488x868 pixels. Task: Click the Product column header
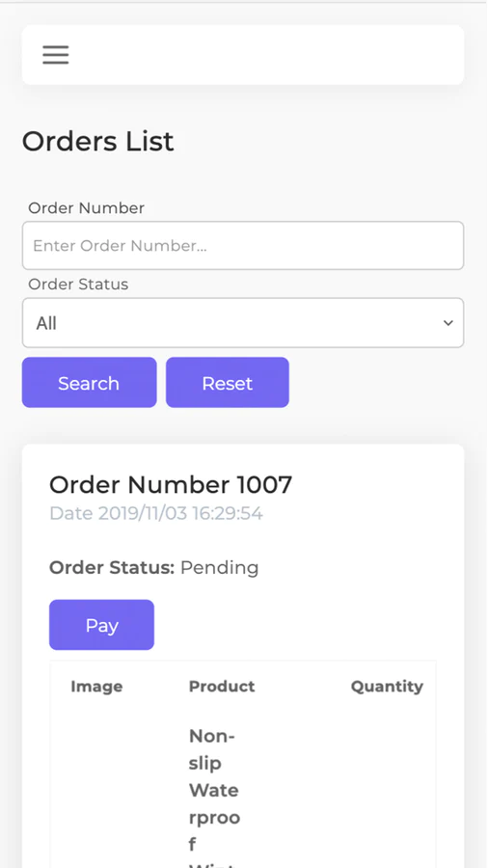coord(222,687)
